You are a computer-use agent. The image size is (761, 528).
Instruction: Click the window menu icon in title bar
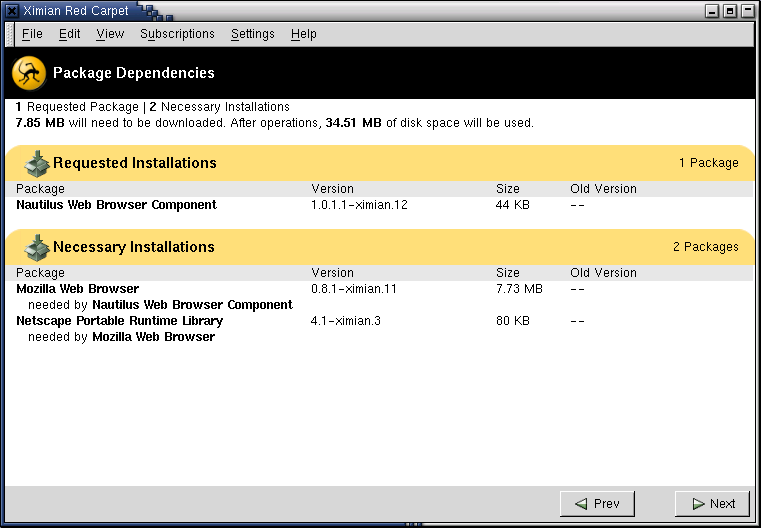[13, 11]
